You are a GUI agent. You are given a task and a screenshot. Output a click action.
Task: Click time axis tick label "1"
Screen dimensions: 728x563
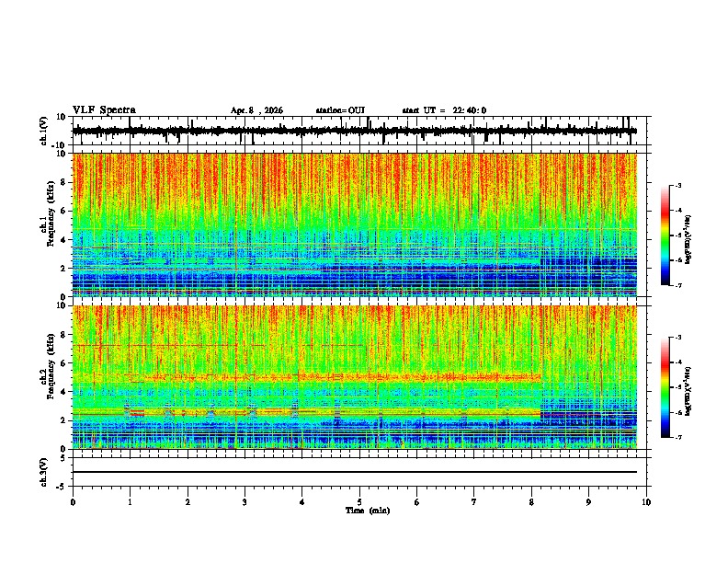130,502
